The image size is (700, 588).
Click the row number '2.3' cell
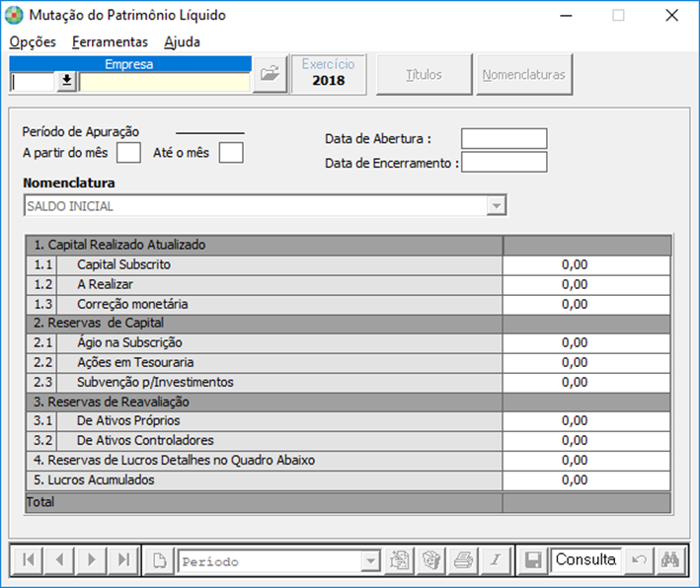point(42,382)
